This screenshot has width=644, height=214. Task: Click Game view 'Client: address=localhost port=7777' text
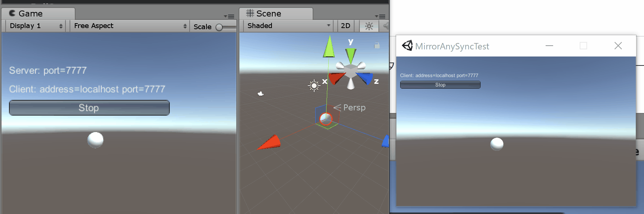point(87,89)
